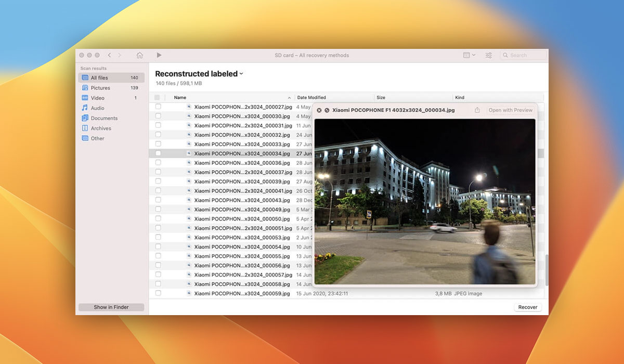The width and height of the screenshot is (624, 364).
Task: Select Documents category in sidebar
Action: pos(111,118)
